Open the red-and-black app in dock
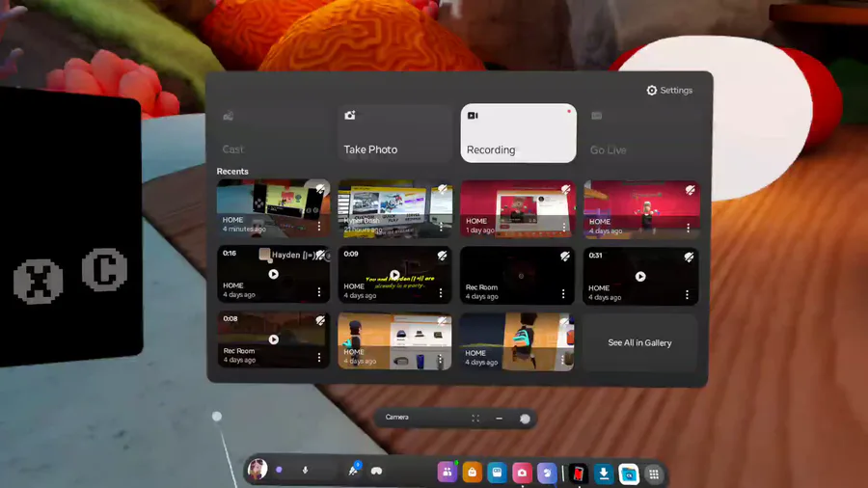868x488 pixels. pos(579,474)
